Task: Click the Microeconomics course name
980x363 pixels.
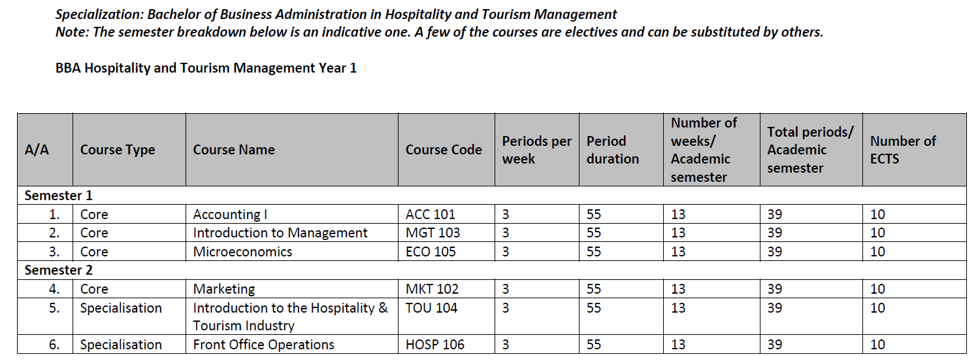Action: (x=242, y=252)
